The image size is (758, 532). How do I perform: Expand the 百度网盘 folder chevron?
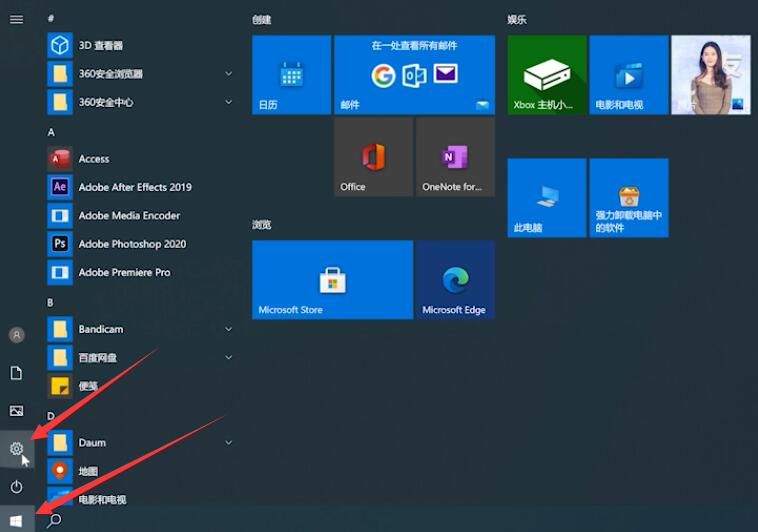(229, 357)
